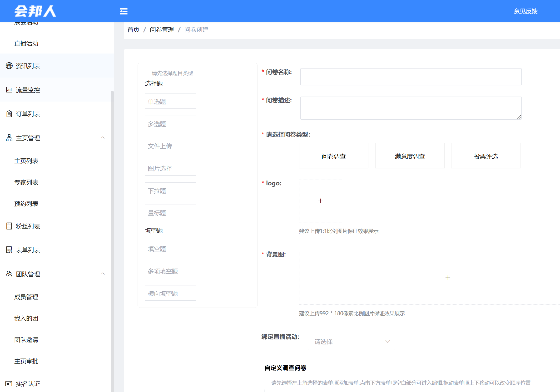Screen dimensions: 560x392
Task: Click the 问卷名称 text field
Action: [x=411, y=77]
